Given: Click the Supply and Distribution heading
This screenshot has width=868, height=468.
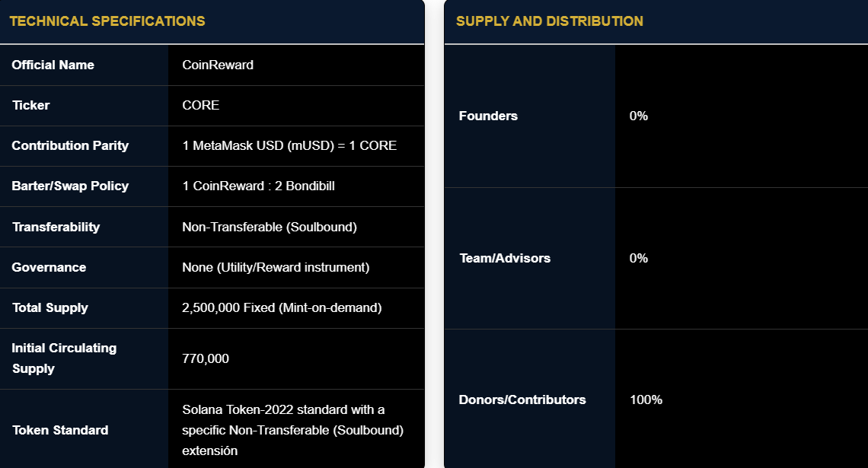Looking at the screenshot, I should coord(549,21).
